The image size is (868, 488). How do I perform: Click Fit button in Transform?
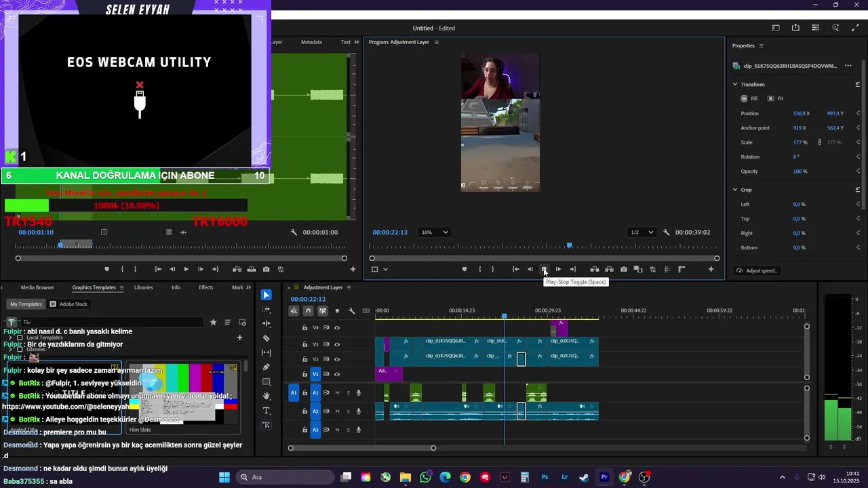(776, 99)
